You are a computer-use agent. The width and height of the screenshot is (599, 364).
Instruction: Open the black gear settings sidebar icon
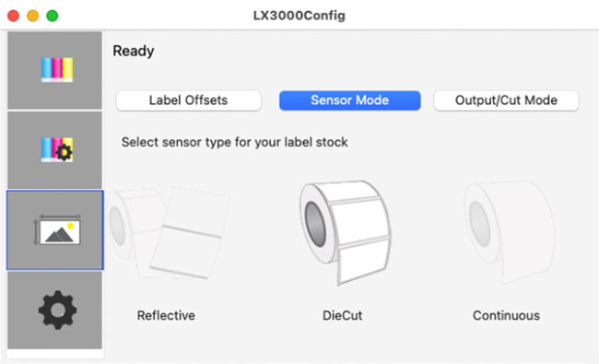[x=54, y=310]
